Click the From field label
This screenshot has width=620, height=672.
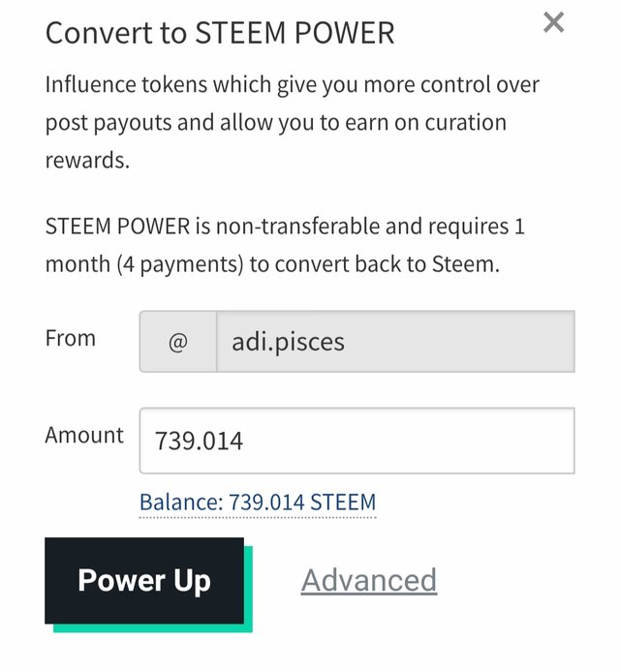coord(71,338)
